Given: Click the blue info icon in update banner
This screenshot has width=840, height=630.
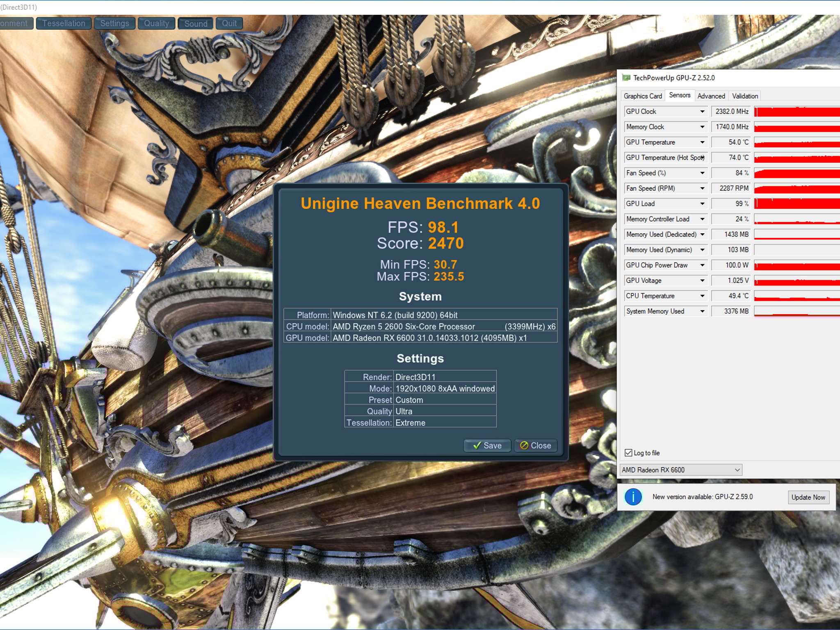Looking at the screenshot, I should click(633, 497).
